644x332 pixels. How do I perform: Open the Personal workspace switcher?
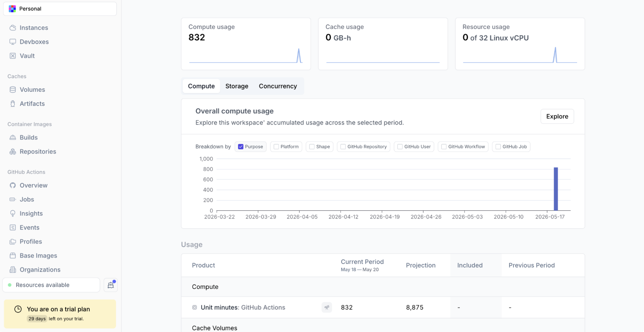coord(60,9)
